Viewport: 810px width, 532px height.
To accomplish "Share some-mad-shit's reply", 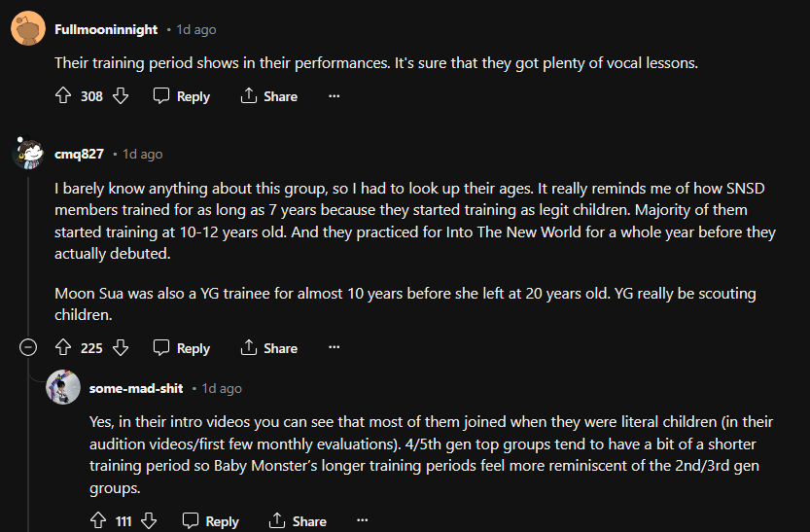I will pyautogui.click(x=299, y=521).
